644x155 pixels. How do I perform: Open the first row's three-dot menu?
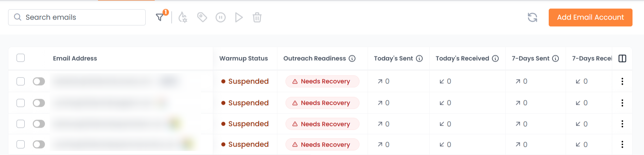(622, 81)
